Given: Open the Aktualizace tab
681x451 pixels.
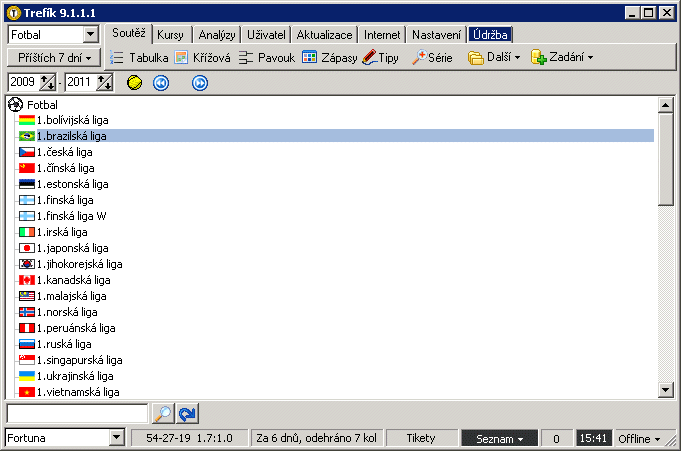Looking at the screenshot, I should [x=324, y=35].
